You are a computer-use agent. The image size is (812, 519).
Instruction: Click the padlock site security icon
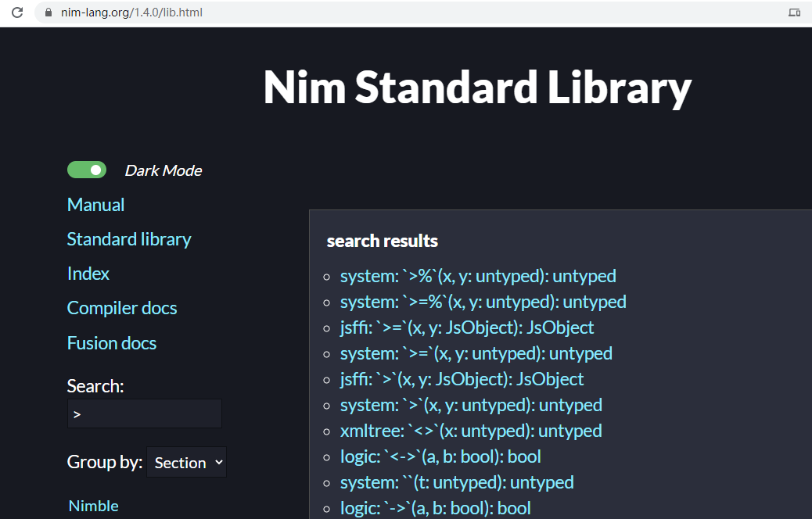click(49, 13)
